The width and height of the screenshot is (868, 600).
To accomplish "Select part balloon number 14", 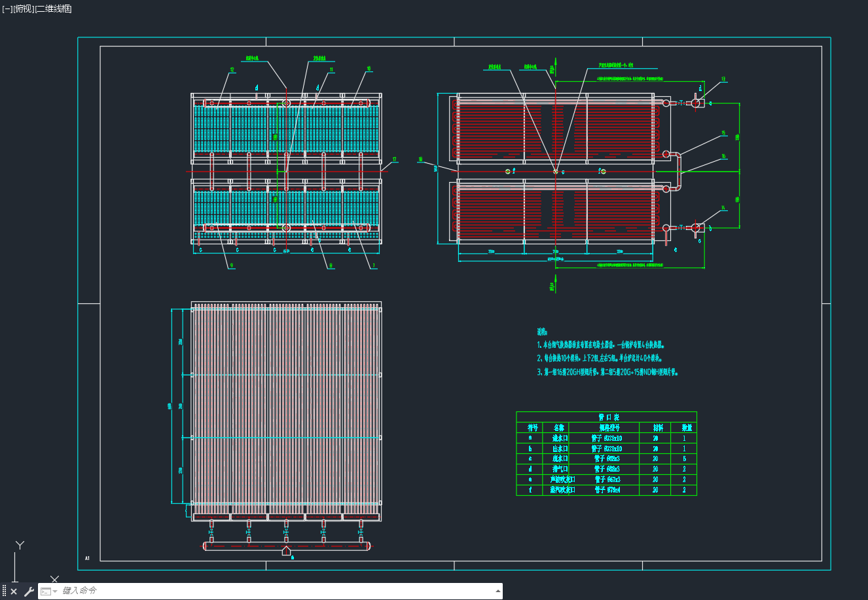I will [x=723, y=208].
